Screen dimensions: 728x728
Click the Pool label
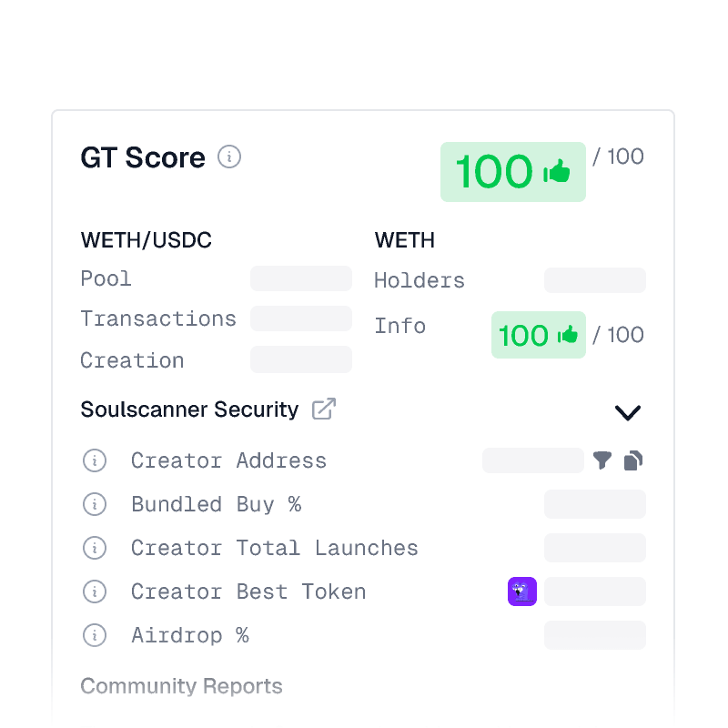point(106,278)
